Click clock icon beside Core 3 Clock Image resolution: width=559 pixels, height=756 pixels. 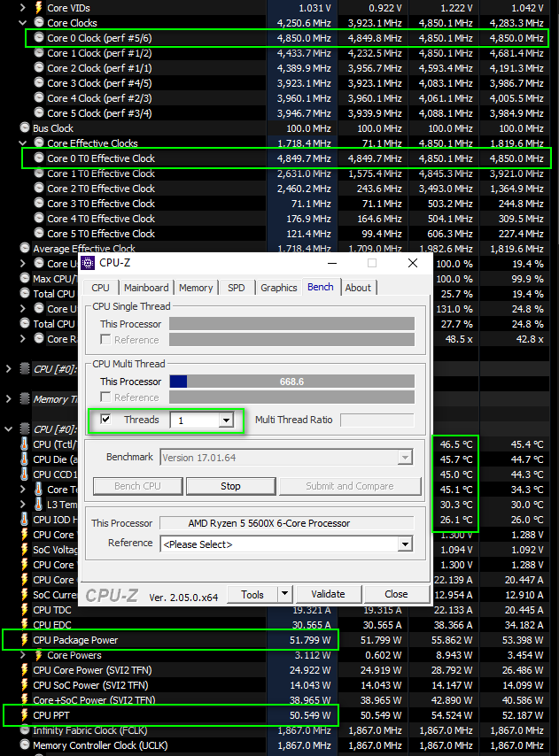click(x=39, y=82)
